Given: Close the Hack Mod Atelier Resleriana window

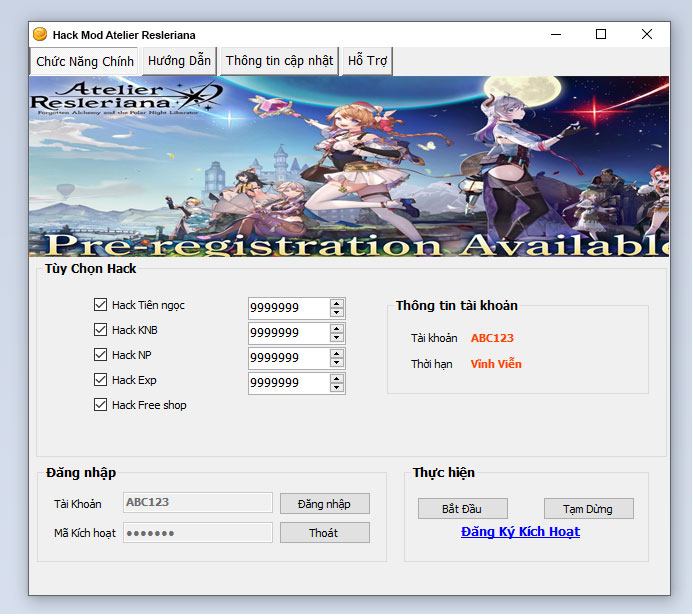Looking at the screenshot, I should (647, 34).
